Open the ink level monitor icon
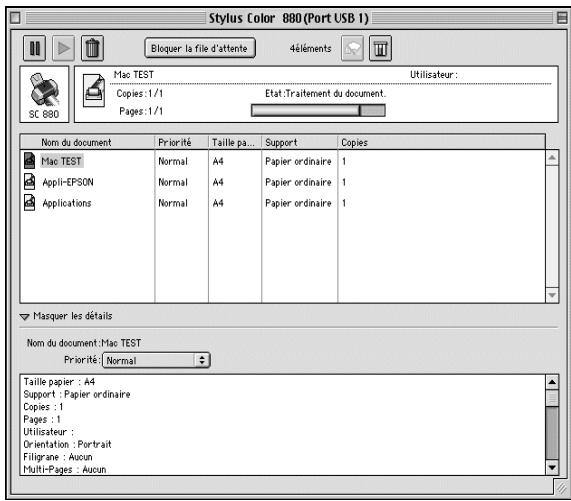The width and height of the screenshot is (571, 501). pos(380,48)
